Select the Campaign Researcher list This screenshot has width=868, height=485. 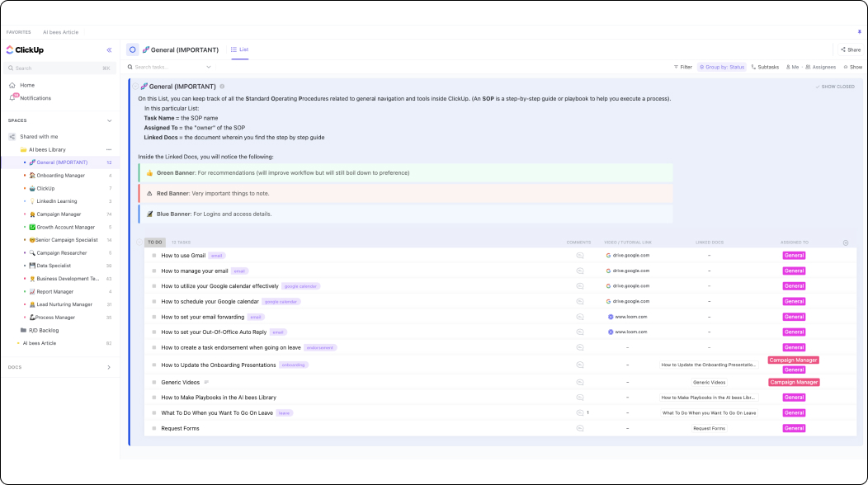tap(61, 253)
